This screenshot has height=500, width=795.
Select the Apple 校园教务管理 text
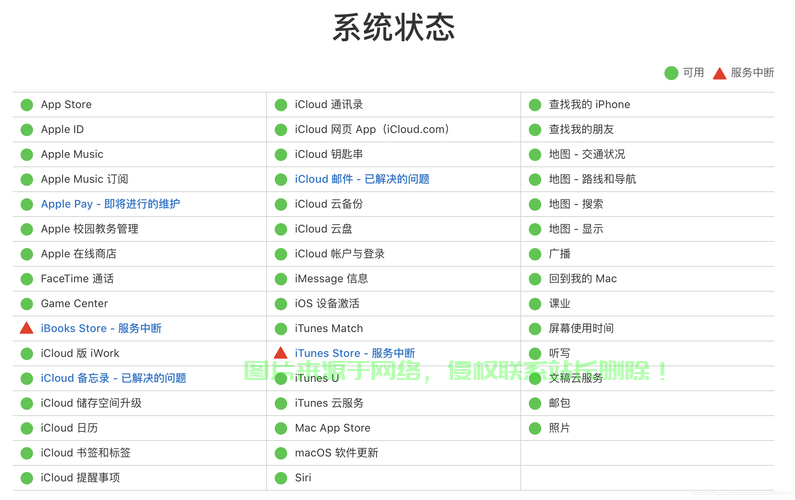point(89,229)
